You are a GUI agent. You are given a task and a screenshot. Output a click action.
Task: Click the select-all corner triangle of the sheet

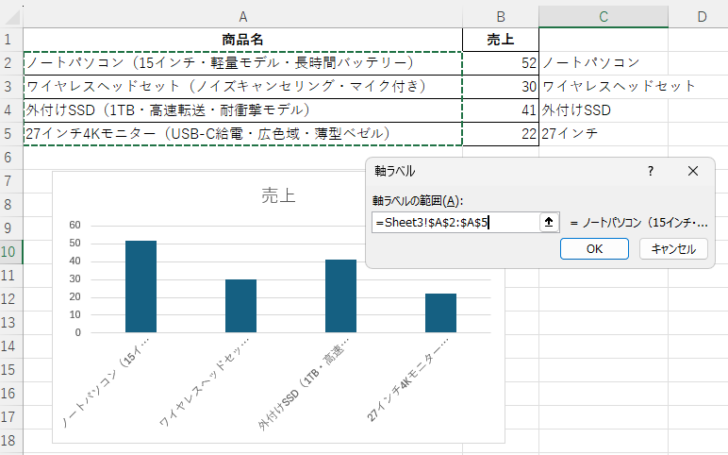coord(11,16)
